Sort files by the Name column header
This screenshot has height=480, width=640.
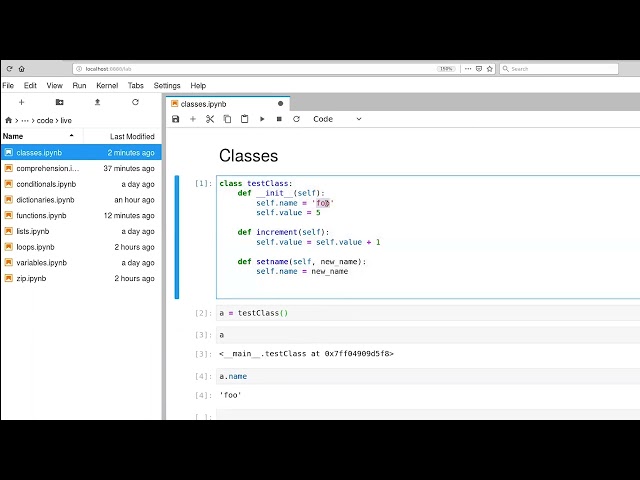pos(42,136)
